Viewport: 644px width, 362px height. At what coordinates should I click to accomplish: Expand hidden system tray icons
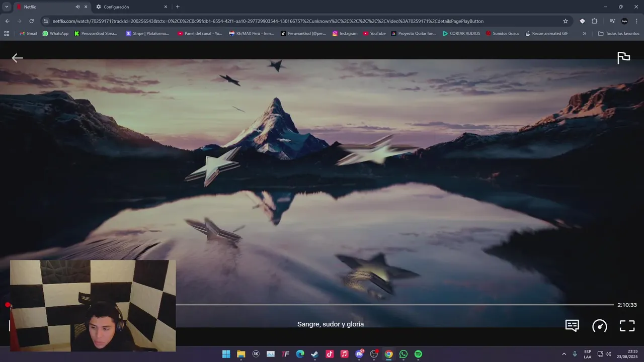563,354
